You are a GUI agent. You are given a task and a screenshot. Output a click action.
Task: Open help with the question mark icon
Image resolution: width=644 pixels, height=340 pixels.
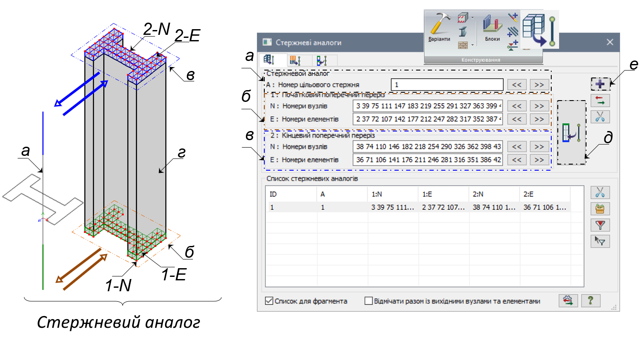[590, 300]
